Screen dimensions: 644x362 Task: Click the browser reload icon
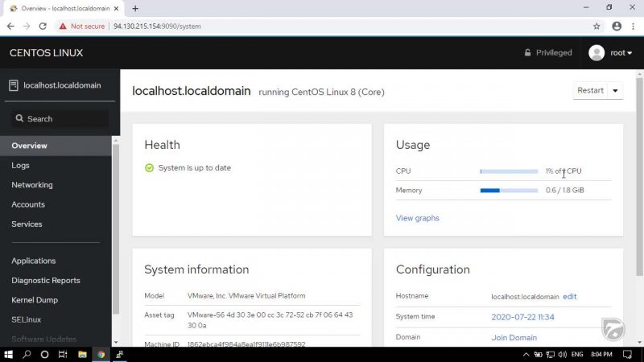point(43,26)
